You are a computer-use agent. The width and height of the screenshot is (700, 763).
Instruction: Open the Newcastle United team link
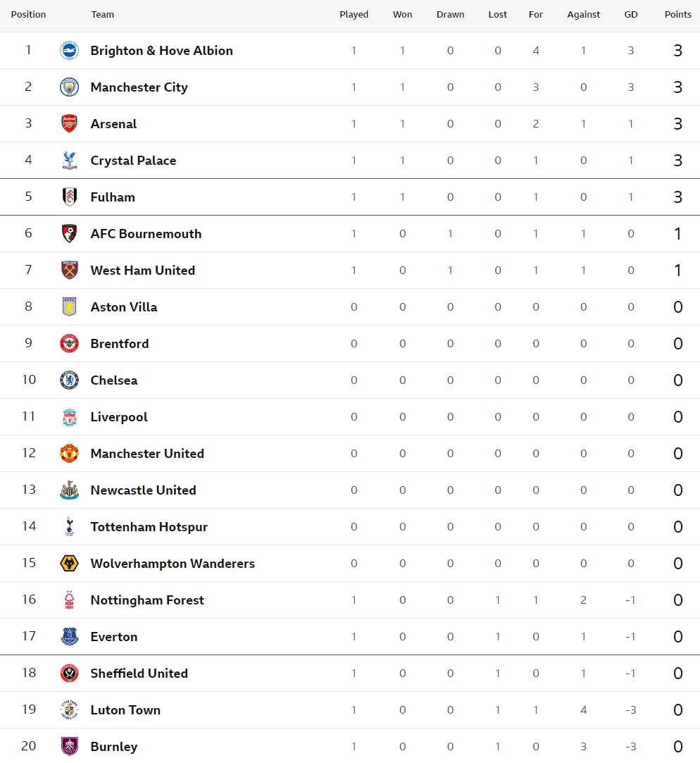tap(144, 490)
